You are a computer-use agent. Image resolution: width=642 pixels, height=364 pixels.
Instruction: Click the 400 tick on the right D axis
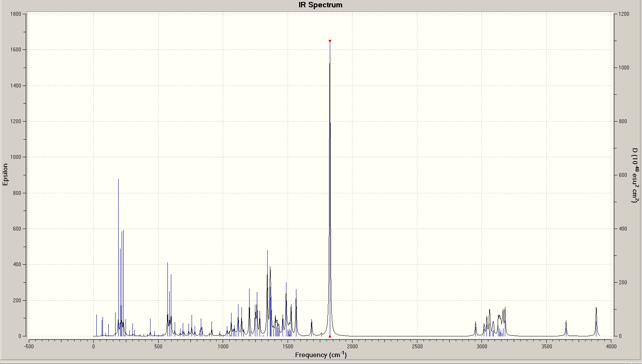623,229
